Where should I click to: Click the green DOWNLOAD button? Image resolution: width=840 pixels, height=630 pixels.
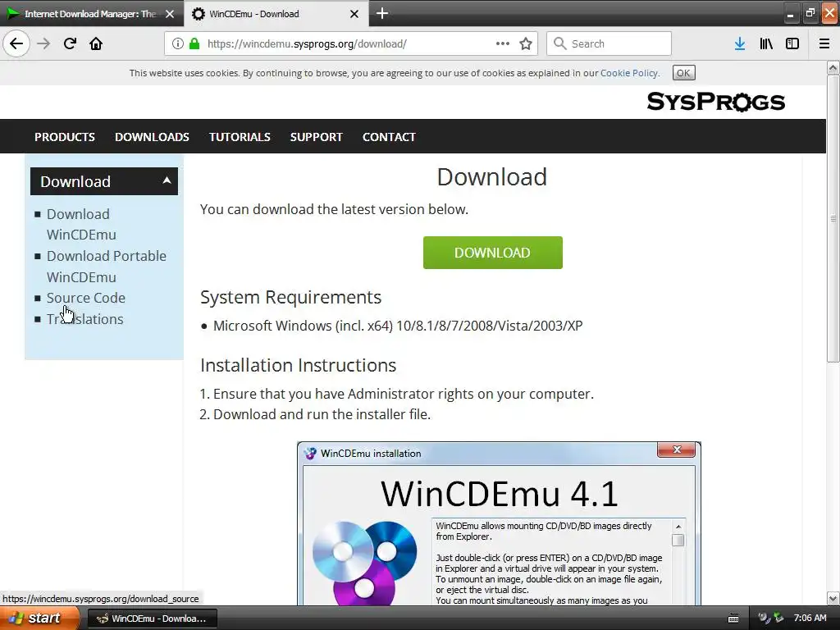(493, 253)
